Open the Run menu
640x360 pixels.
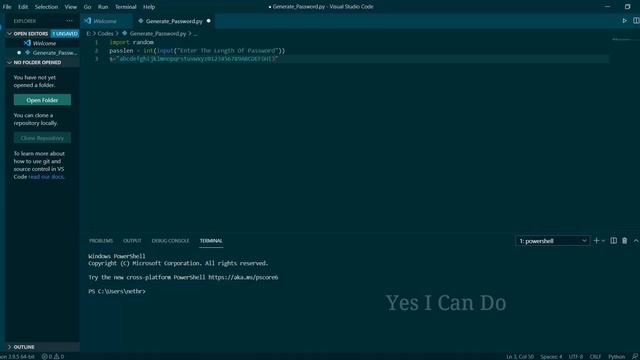[x=103, y=7]
